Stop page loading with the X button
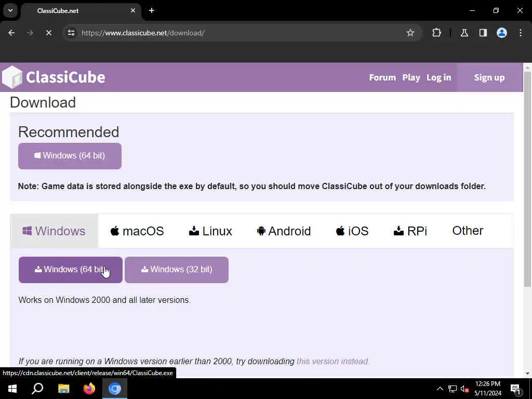The width and height of the screenshot is (532, 399). [48, 33]
